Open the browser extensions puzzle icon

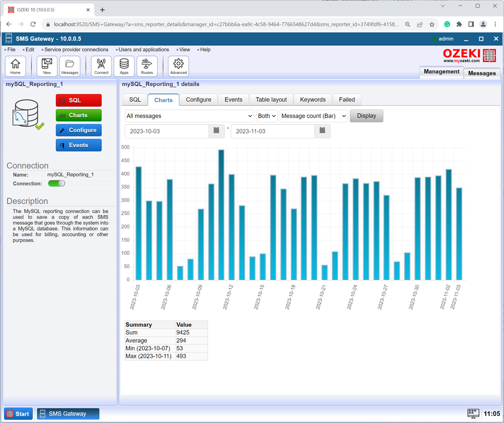click(459, 24)
